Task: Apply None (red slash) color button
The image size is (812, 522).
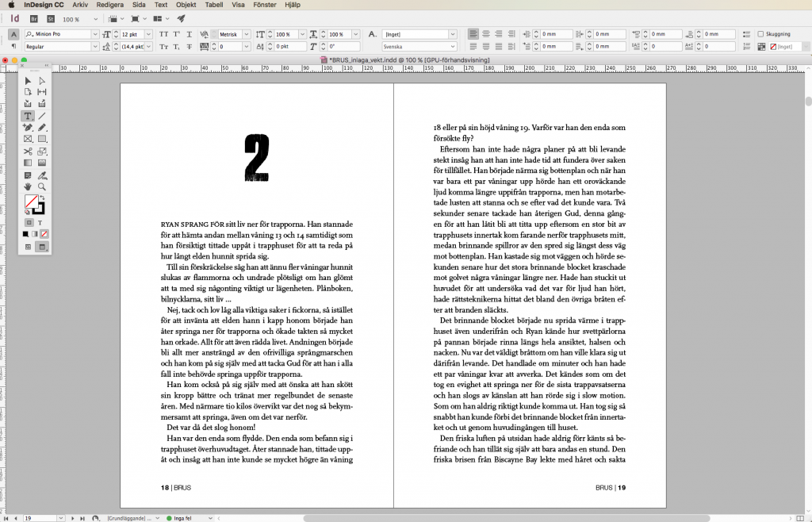Action: point(44,234)
